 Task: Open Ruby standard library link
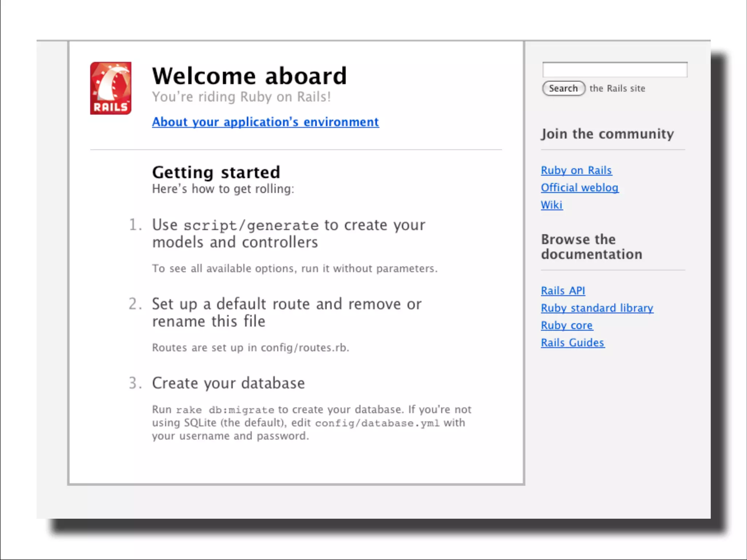pyautogui.click(x=597, y=308)
